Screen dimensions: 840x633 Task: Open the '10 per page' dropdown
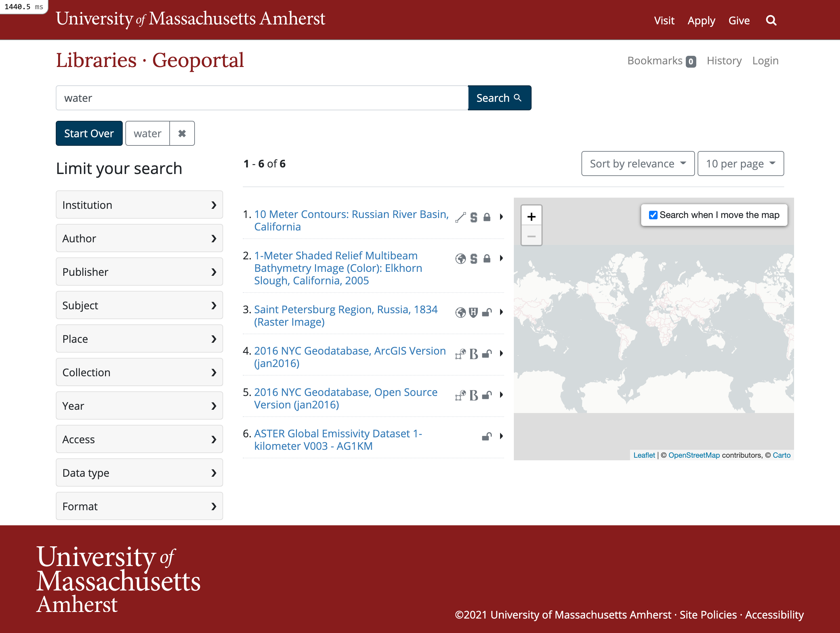tap(740, 164)
